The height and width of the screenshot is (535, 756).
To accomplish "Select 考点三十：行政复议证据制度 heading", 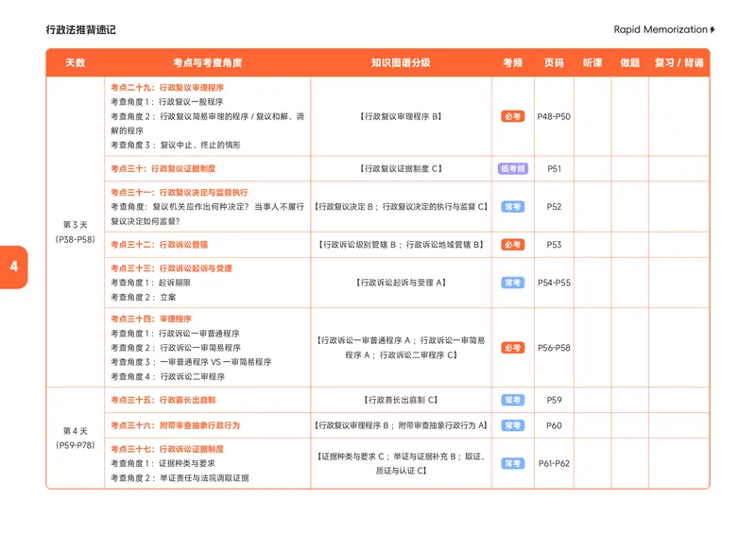I will pos(163,168).
